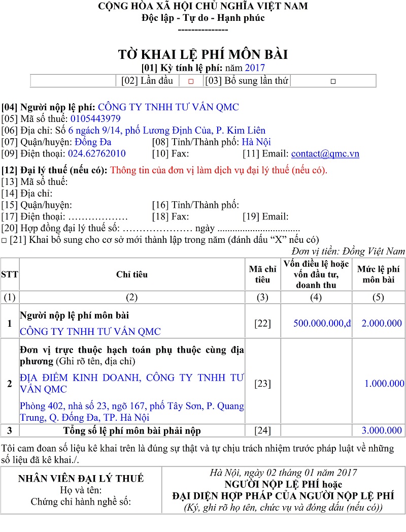
Task: Click ĐỊA ĐIỂM KINH DOANH branch name
Action: pos(132,384)
